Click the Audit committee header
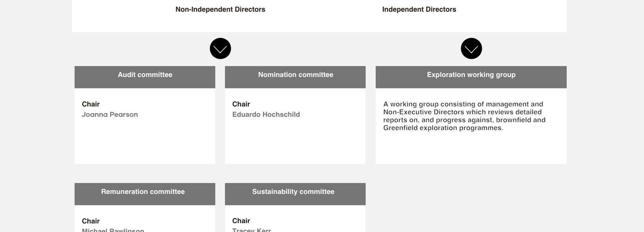 click(x=145, y=75)
